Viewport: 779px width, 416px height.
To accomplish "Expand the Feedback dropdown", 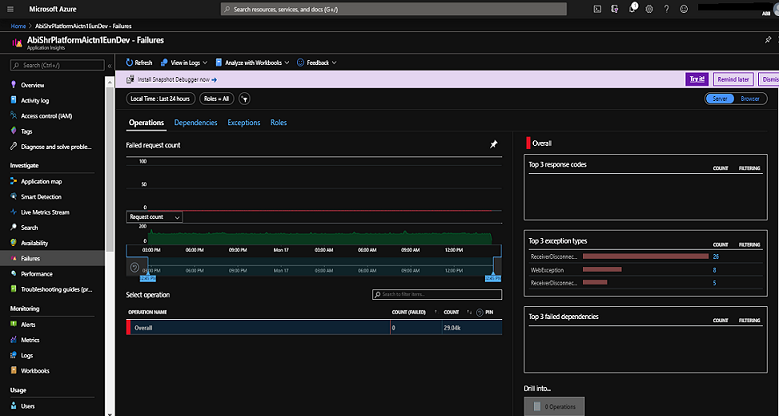I will 317,63.
